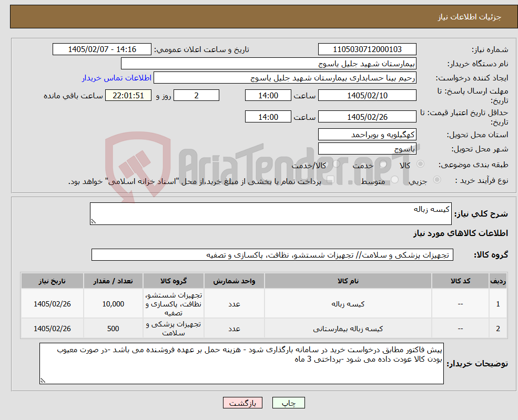Click the delivery city field یاسوج
Image resolution: width=518 pixels, height=420 pixels.
click(367, 149)
